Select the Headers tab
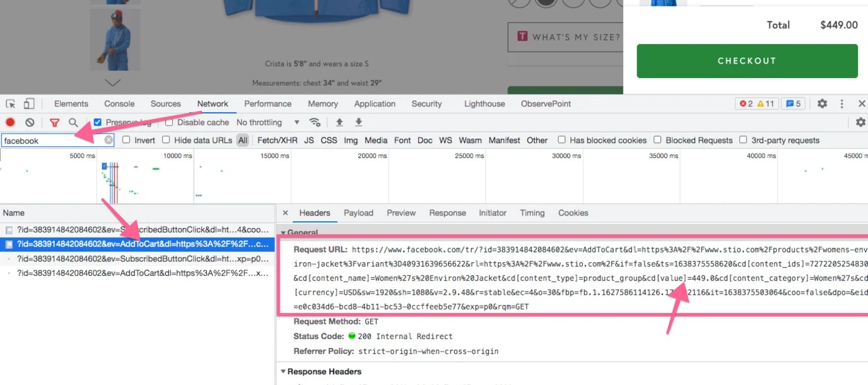 [315, 213]
